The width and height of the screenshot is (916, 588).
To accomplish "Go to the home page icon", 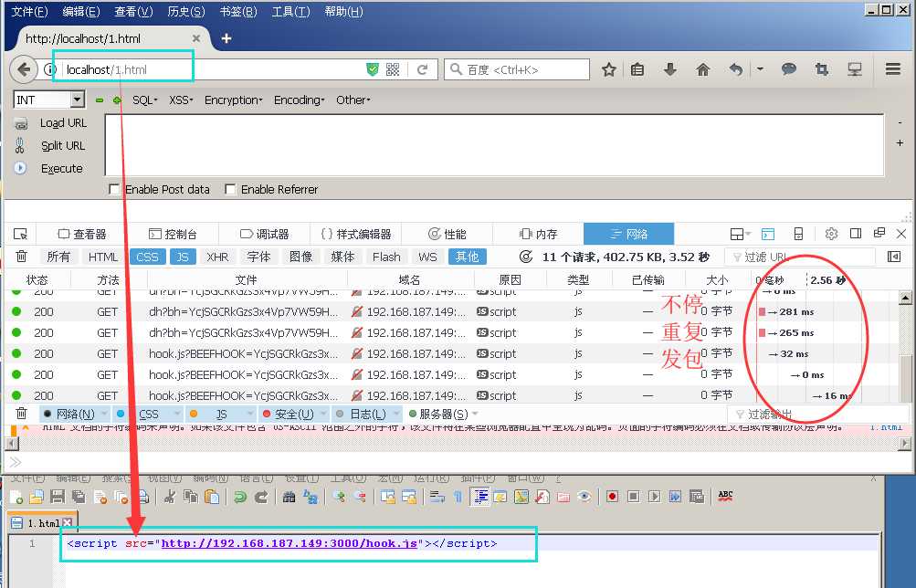I will (703, 69).
